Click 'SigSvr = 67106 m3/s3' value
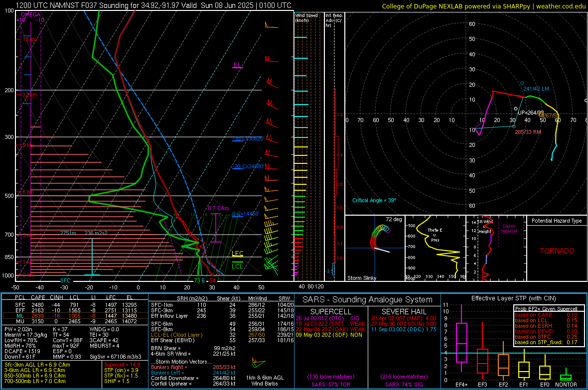 116,357
